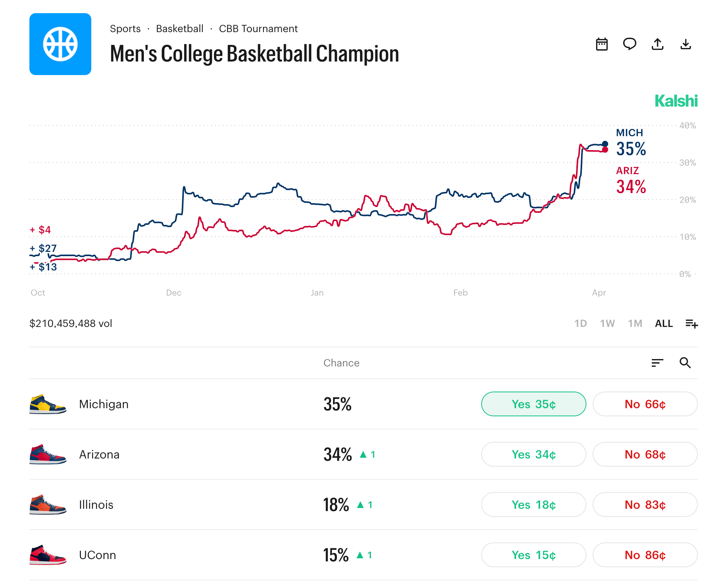Buy Yes 18¢ for Illinois
Viewport: 728px width, 585px height.
click(x=533, y=505)
